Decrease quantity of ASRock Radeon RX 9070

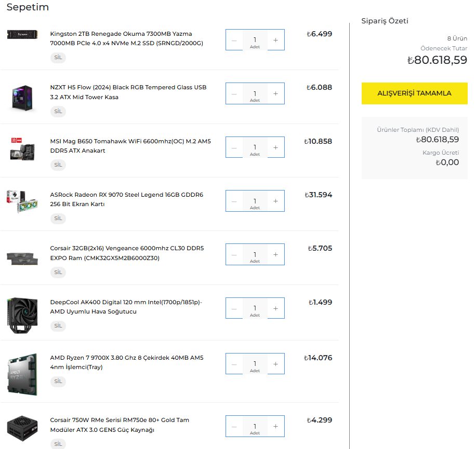(234, 201)
